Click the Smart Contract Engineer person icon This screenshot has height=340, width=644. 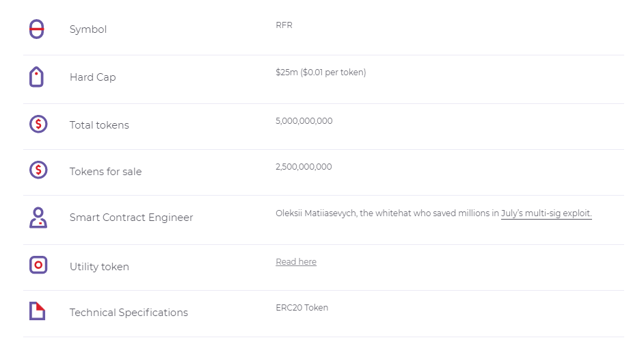click(38, 218)
